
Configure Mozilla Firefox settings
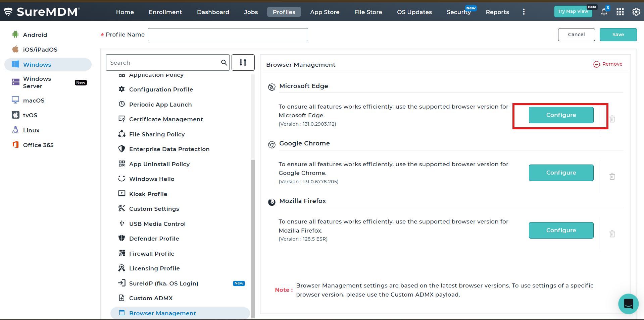pyautogui.click(x=561, y=230)
